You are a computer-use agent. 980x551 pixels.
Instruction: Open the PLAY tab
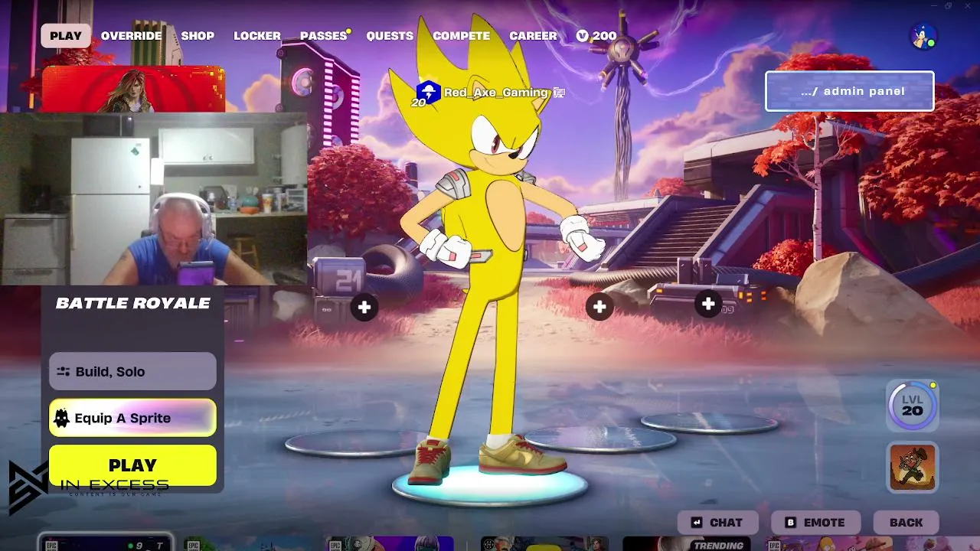66,36
